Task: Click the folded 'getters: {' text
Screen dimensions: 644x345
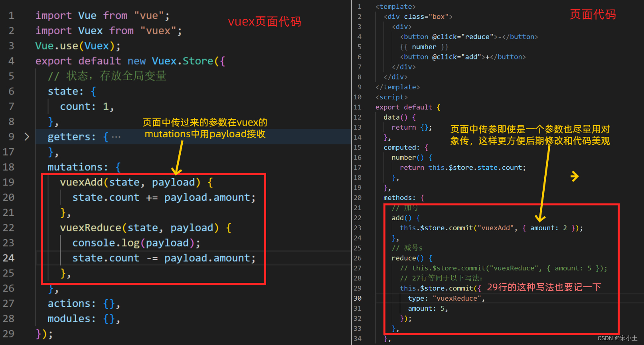Action: pyautogui.click(x=78, y=137)
